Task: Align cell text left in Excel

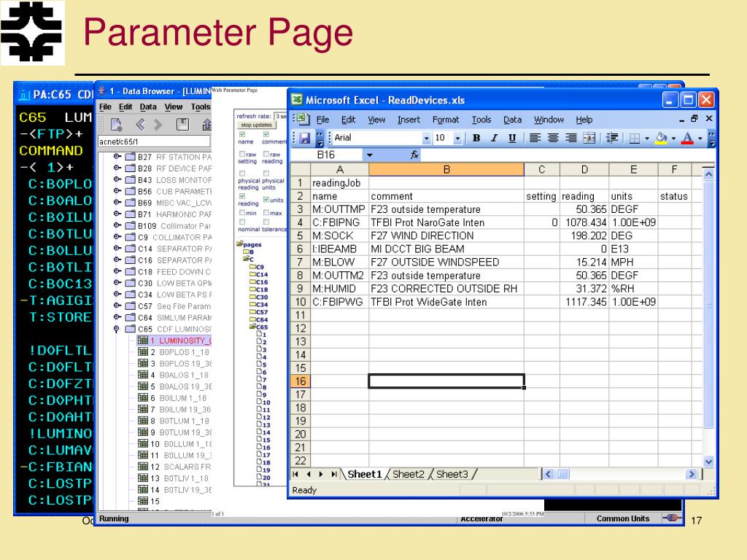Action: (535, 138)
